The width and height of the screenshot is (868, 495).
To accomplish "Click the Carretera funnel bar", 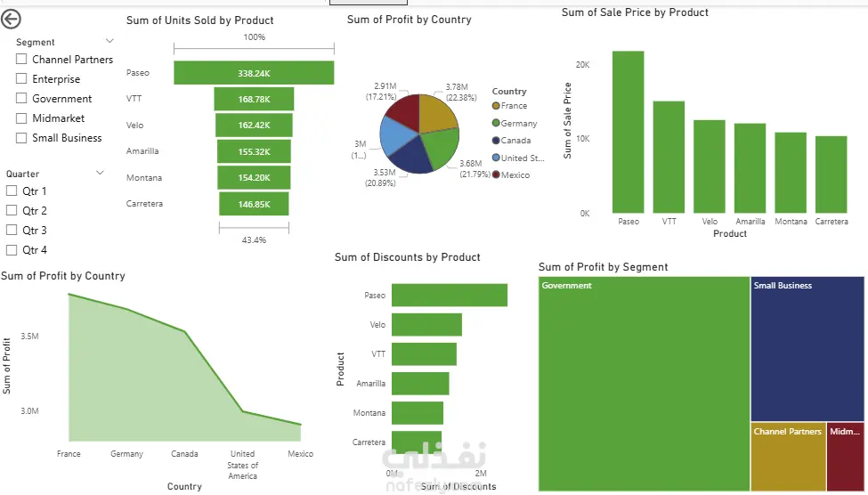I will pos(254,204).
